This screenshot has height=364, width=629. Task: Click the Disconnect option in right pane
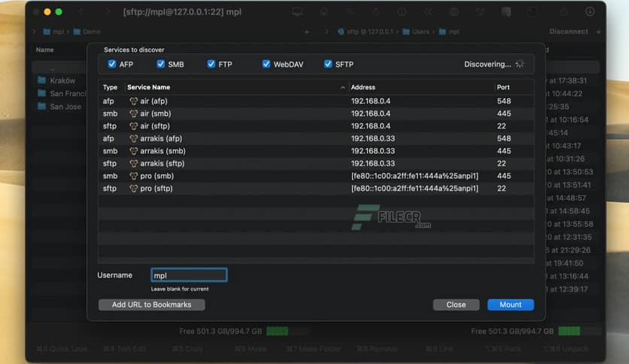[x=569, y=32]
